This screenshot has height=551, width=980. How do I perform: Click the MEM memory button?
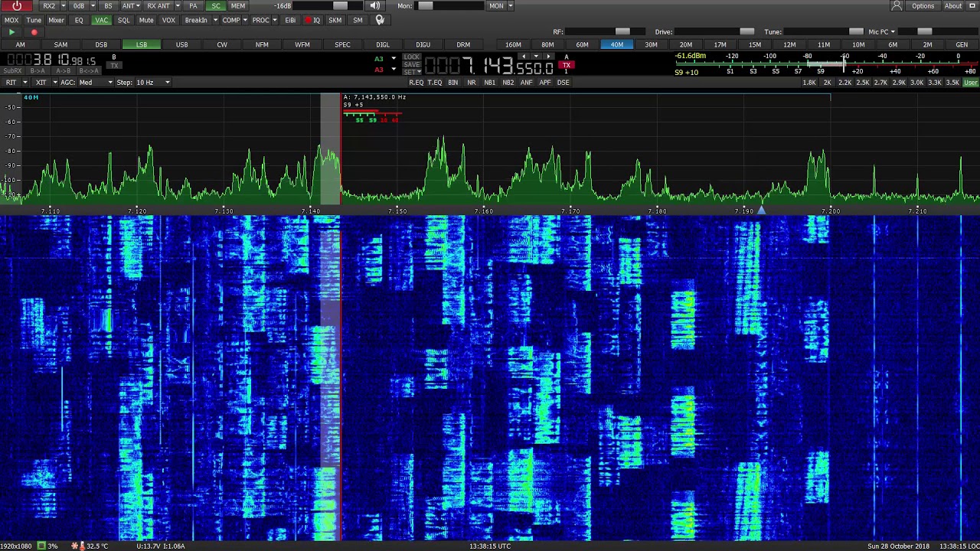pyautogui.click(x=238, y=6)
